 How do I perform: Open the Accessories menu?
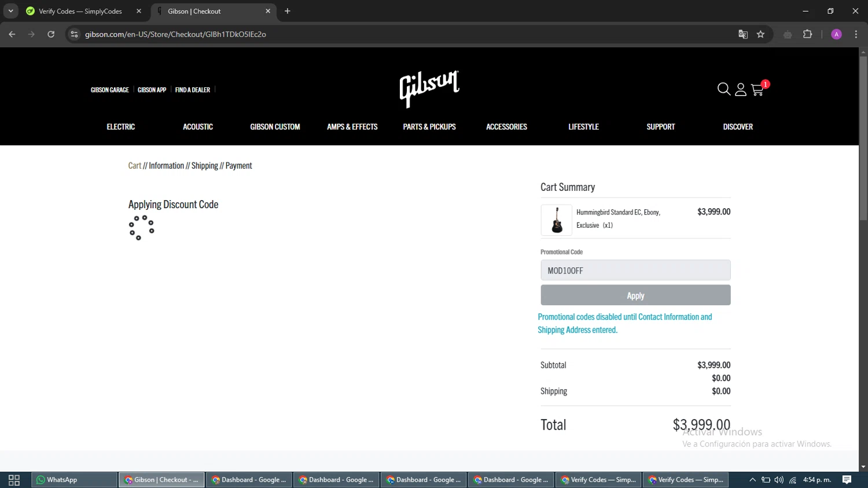click(x=506, y=127)
